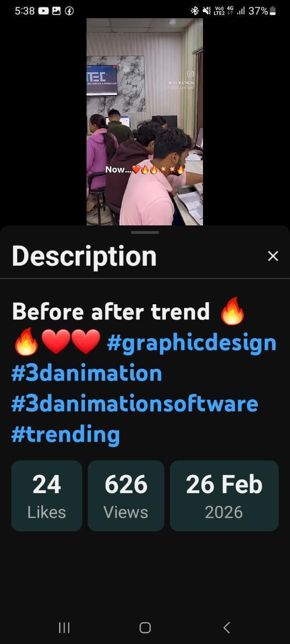Viewport: 290px width, 644px height.
Task: Tap the Instagram logo watermark on video
Action: click(x=191, y=74)
